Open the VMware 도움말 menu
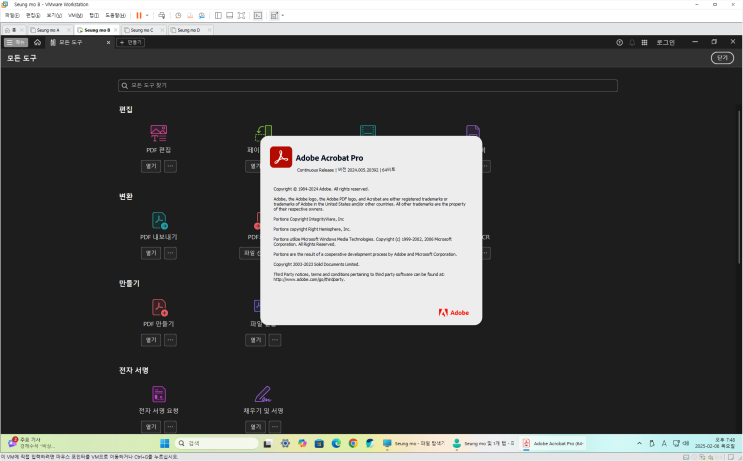 point(115,15)
